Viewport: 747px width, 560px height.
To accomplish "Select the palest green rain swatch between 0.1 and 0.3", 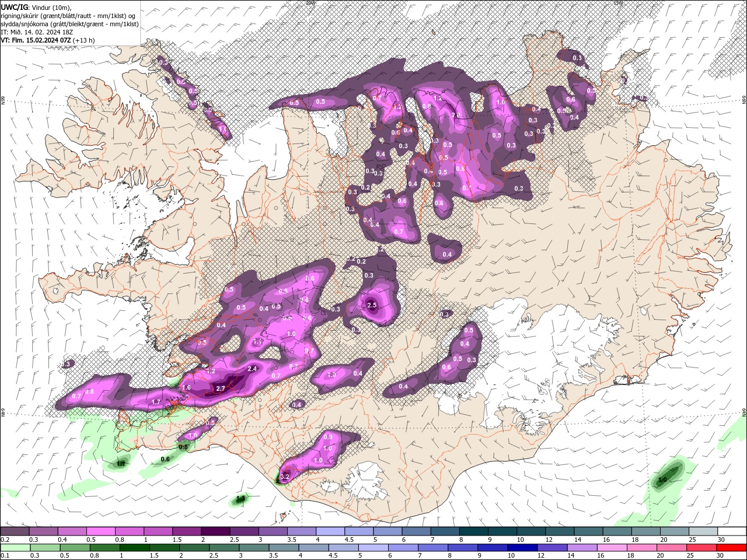I will tap(15, 548).
